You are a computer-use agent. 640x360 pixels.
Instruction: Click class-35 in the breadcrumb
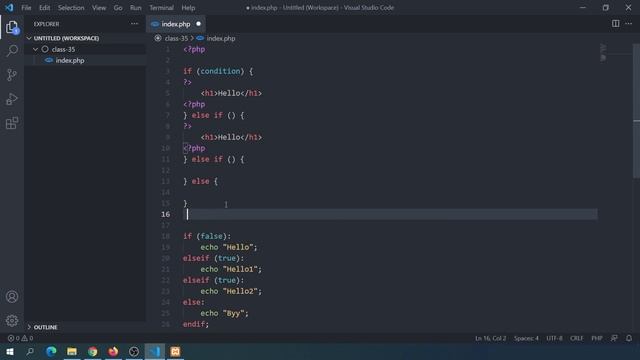coord(176,38)
